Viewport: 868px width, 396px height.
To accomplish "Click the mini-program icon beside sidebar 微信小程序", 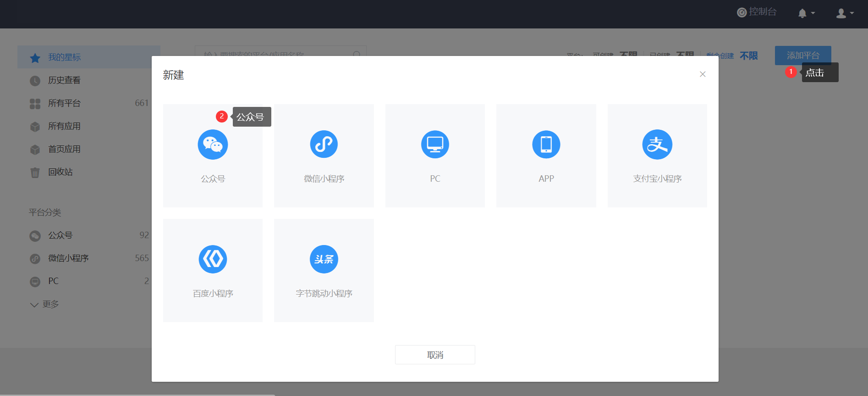I will [x=35, y=259].
